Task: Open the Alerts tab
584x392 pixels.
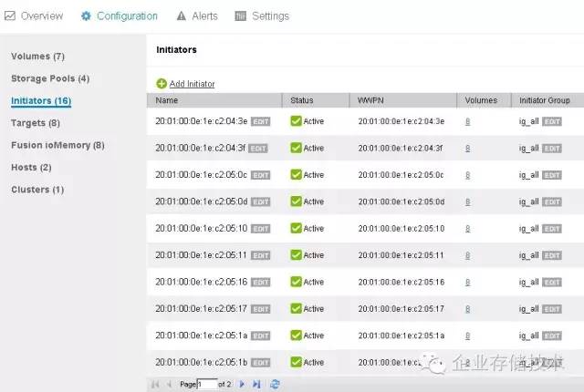Action: pyautogui.click(x=197, y=16)
